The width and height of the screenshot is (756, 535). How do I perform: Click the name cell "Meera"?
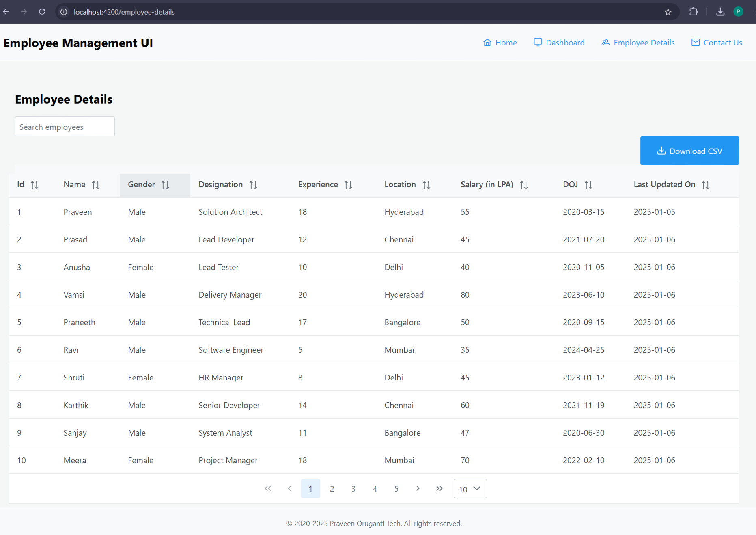(x=75, y=460)
